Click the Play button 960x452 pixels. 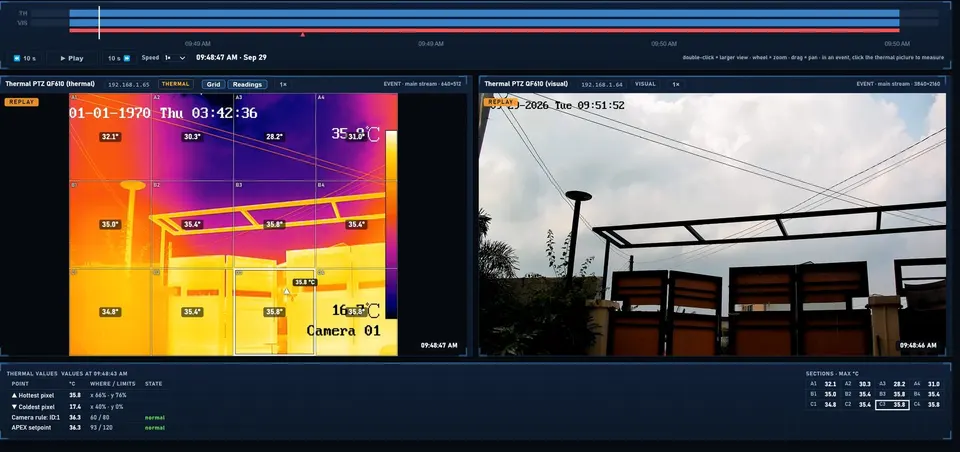[x=72, y=58]
